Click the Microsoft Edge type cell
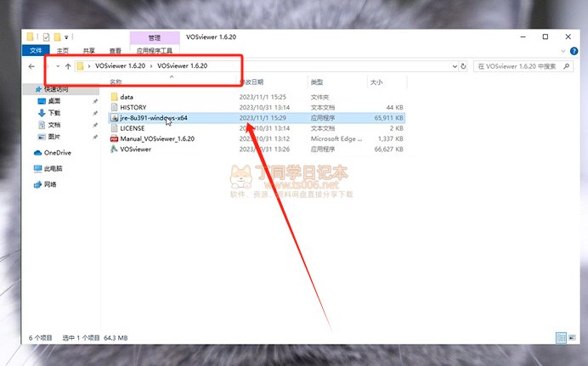588x366 pixels. coord(336,139)
